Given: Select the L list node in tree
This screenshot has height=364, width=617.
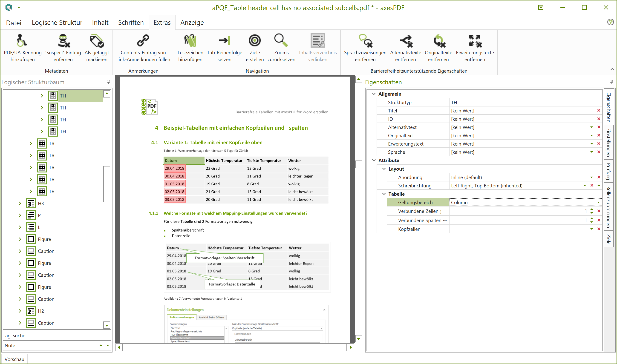Looking at the screenshot, I should [x=33, y=227].
